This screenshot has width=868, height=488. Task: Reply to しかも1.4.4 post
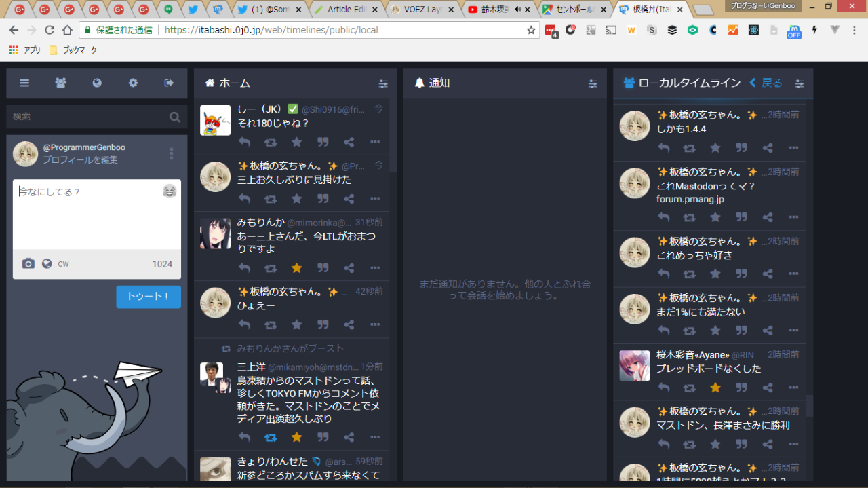coord(663,148)
